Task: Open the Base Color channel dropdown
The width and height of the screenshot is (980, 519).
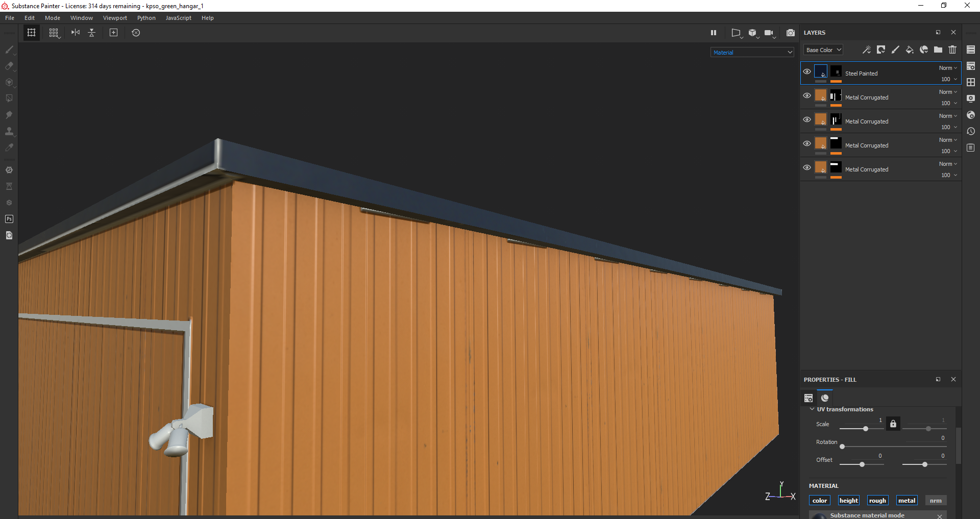Action: point(823,50)
